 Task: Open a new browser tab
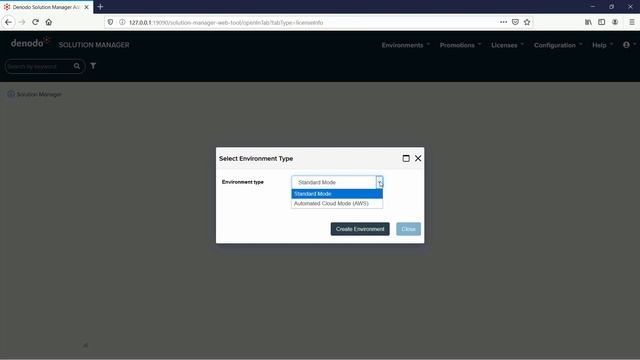100,7
